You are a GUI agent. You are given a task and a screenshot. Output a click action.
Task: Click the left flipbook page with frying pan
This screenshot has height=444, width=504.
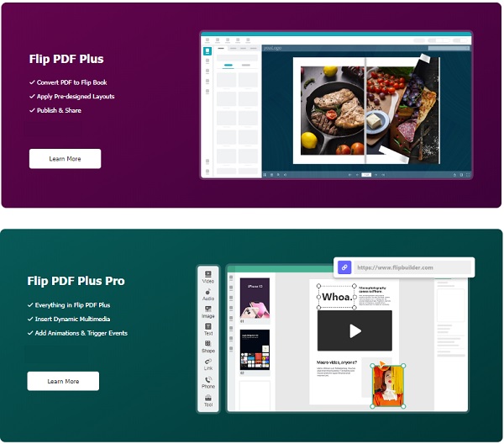[x=329, y=111]
